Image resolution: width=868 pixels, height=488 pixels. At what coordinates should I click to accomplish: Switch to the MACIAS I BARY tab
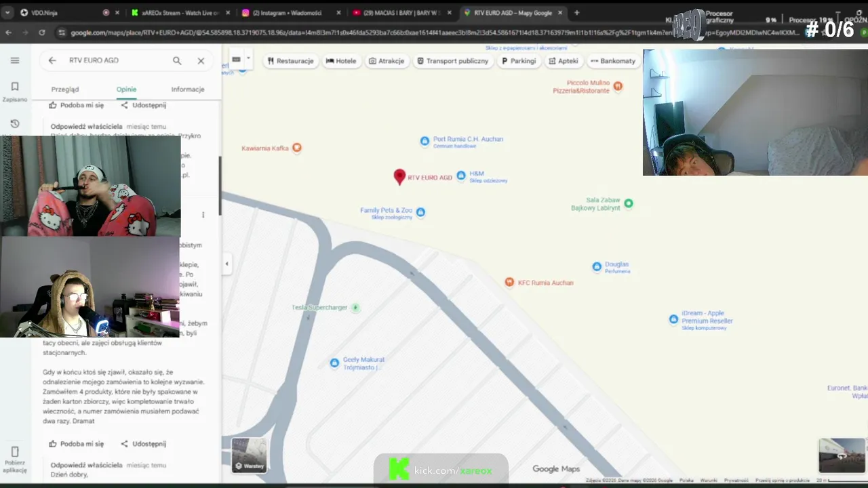coord(401,12)
